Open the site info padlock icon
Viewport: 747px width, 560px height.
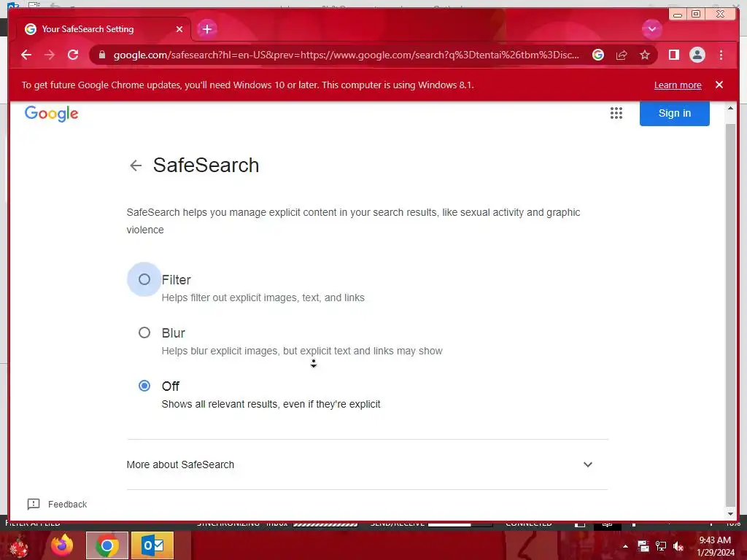[x=101, y=55]
